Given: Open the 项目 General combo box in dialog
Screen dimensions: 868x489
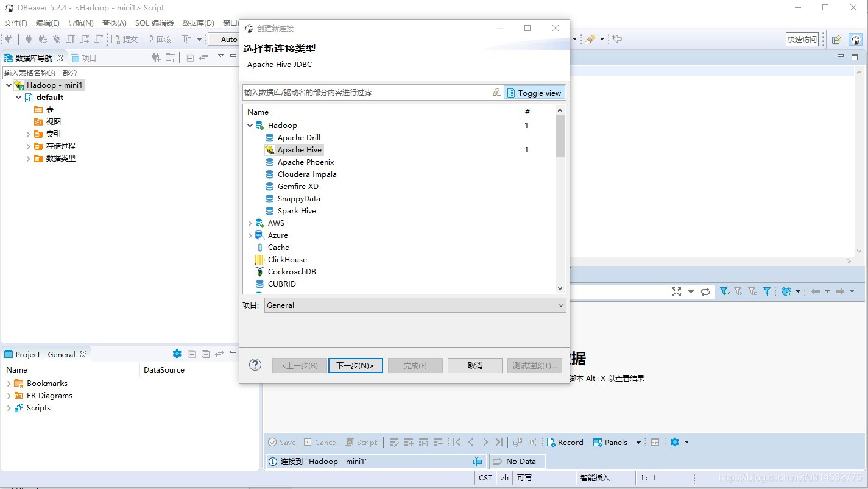Looking at the screenshot, I should coord(415,305).
